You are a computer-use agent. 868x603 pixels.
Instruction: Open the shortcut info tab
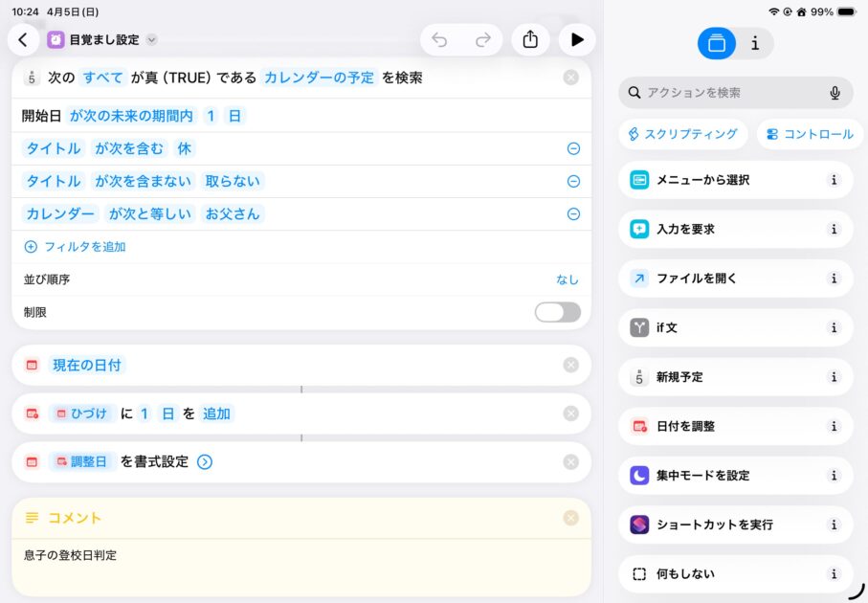coord(755,43)
